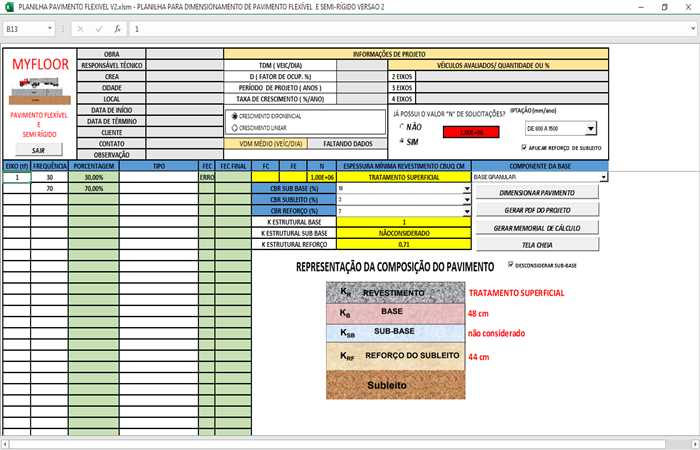Open the CBR Sub Base dropdown

[x=467, y=188]
